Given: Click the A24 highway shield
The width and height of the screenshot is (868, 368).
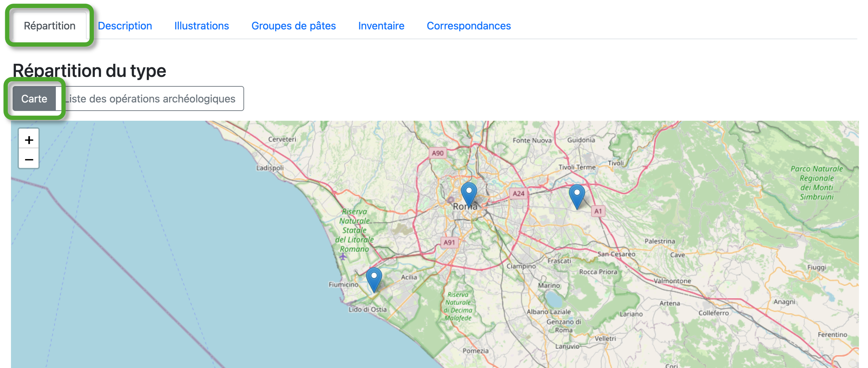Looking at the screenshot, I should pos(518,194).
